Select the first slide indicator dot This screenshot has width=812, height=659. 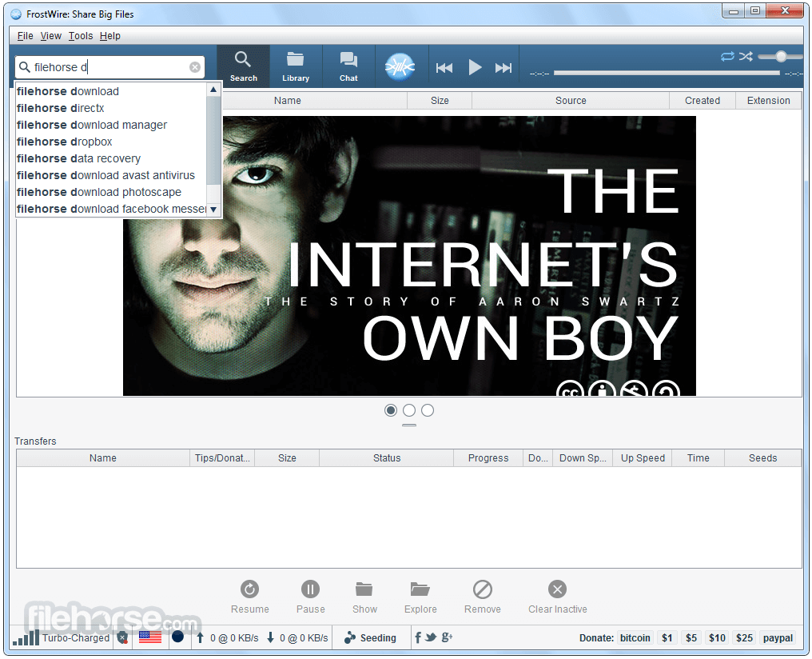coord(391,410)
